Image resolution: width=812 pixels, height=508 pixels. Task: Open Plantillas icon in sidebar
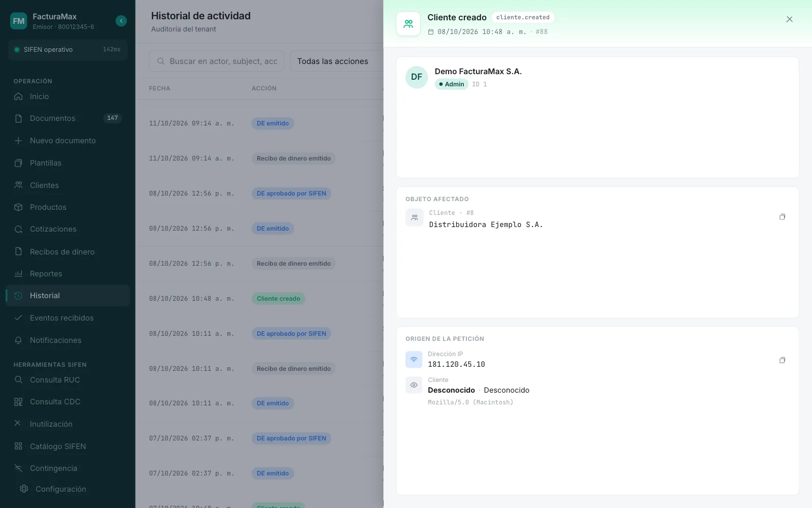tap(18, 163)
